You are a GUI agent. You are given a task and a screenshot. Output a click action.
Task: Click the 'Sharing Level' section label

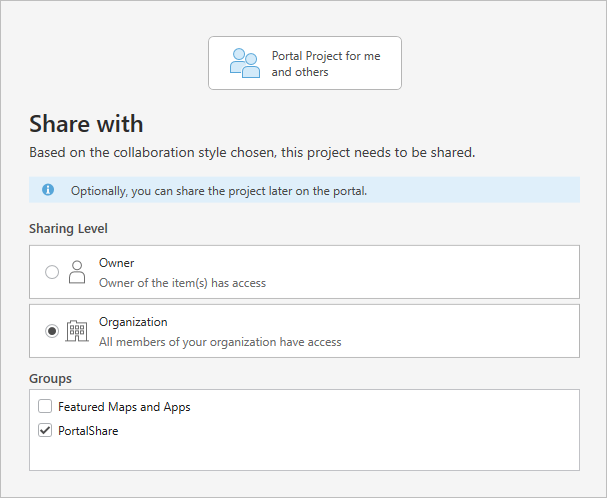(x=68, y=229)
